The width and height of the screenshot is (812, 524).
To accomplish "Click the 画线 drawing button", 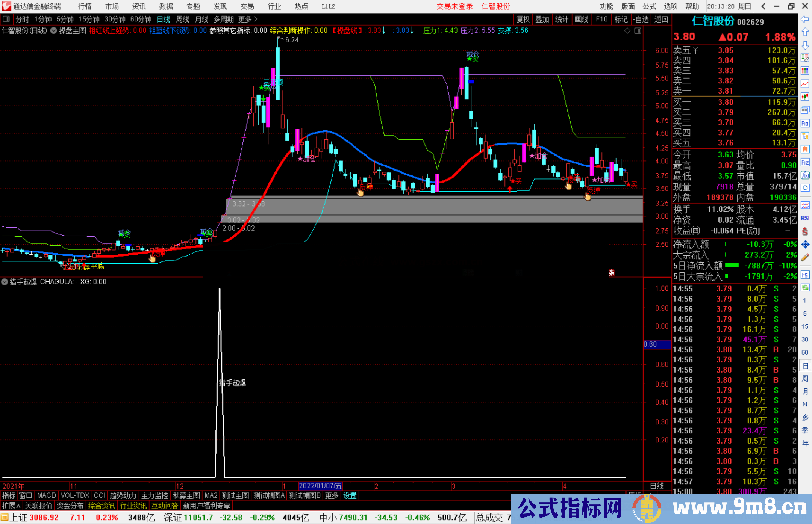I will 582,19.
